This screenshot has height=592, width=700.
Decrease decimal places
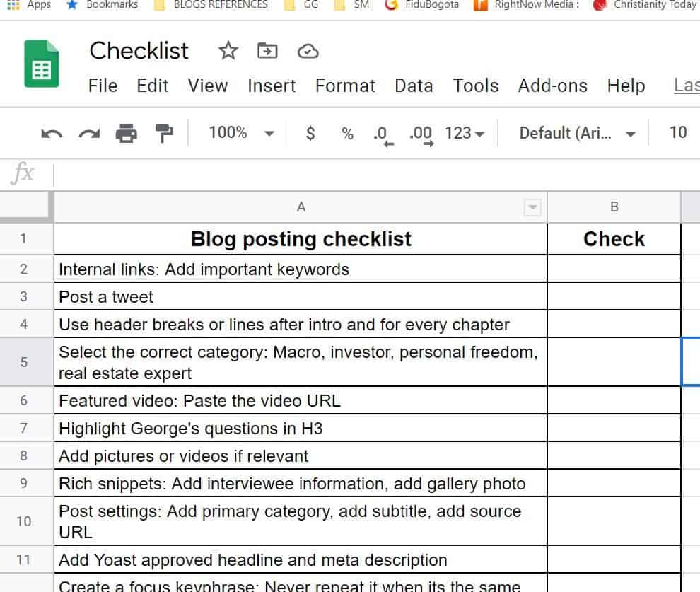pos(383,135)
